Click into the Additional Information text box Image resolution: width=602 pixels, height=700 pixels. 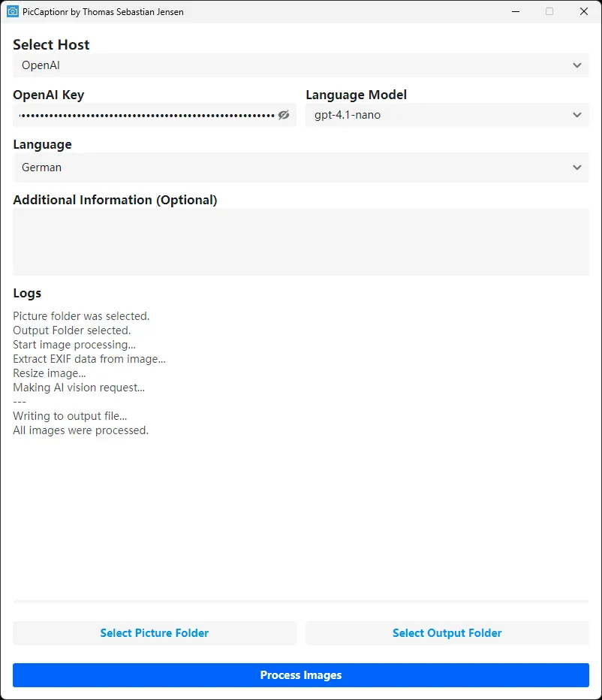pos(300,242)
